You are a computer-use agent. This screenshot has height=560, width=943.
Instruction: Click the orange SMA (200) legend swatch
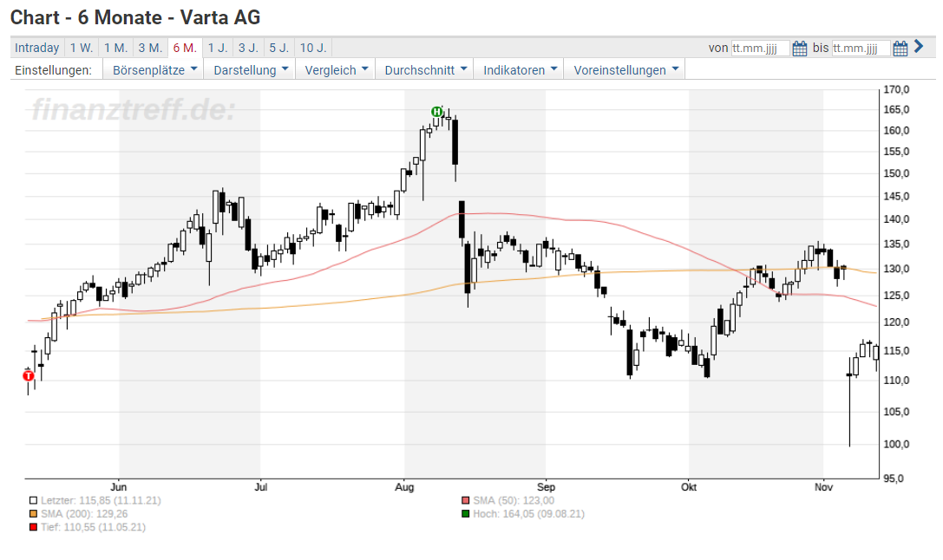(33, 514)
